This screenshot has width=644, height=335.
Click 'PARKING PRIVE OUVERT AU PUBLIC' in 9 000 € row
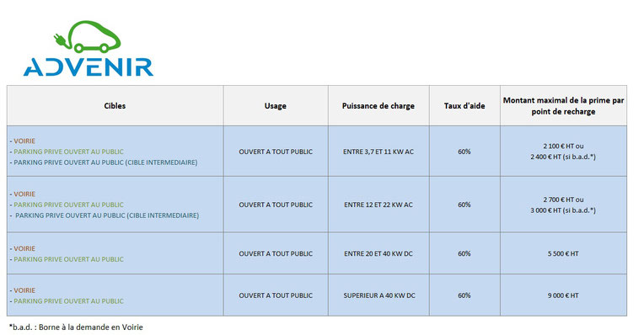68,301
